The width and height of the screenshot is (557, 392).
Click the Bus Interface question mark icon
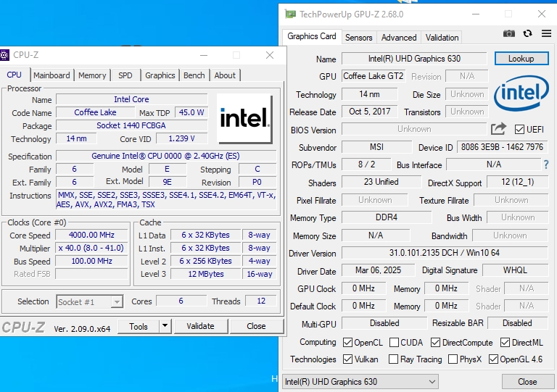coord(546,164)
